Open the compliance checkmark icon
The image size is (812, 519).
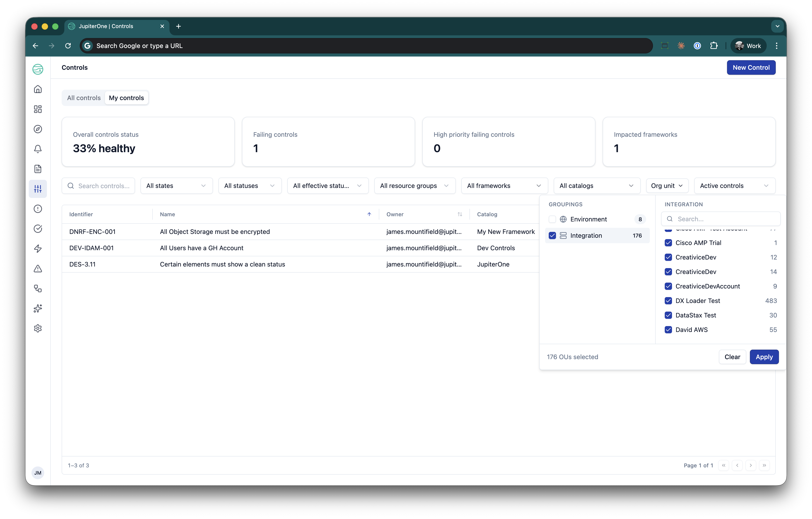tap(38, 228)
